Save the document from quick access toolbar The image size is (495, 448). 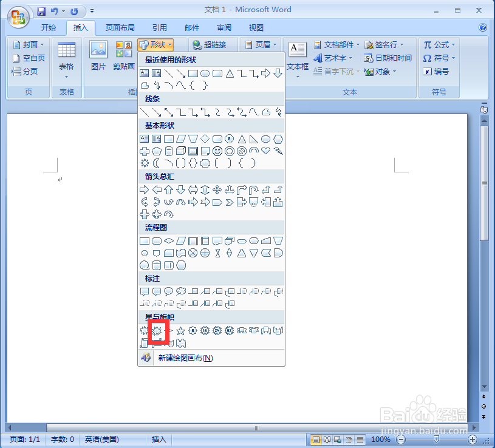point(41,12)
